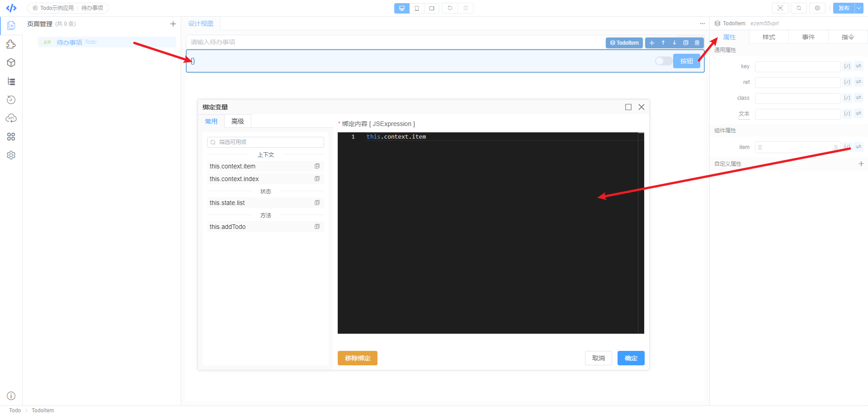868x415 pixels.
Task: Duplicate TodoItem with copy icon
Action: click(x=686, y=43)
